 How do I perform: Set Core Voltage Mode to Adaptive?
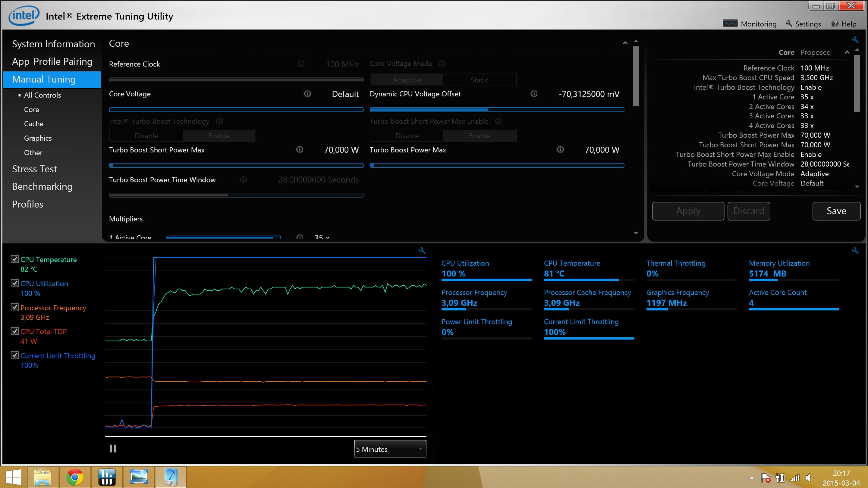click(407, 80)
